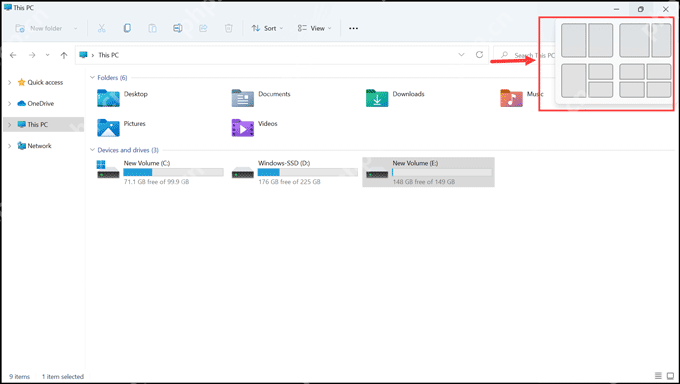Expand This PC tree node
Viewport: 680px width, 384px height.
coord(10,125)
